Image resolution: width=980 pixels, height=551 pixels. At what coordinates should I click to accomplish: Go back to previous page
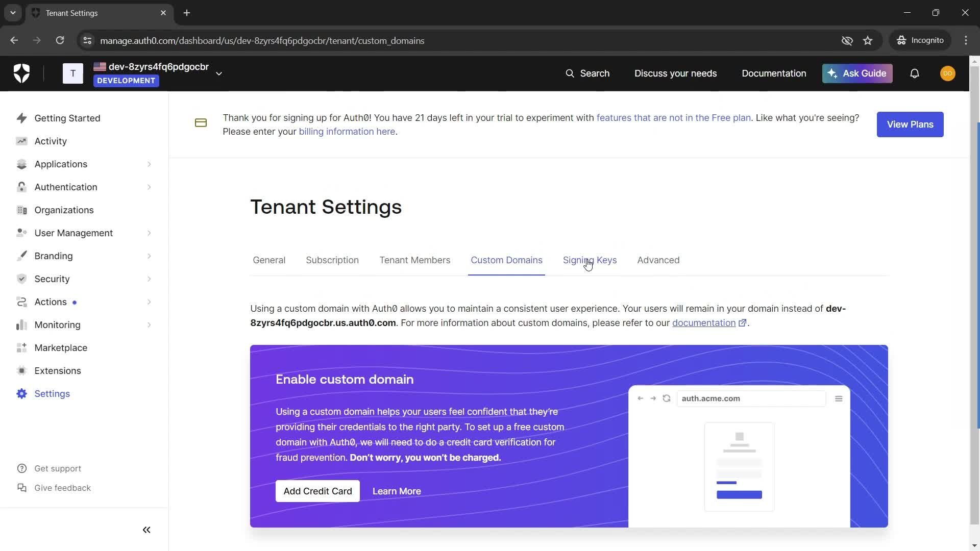point(14,41)
